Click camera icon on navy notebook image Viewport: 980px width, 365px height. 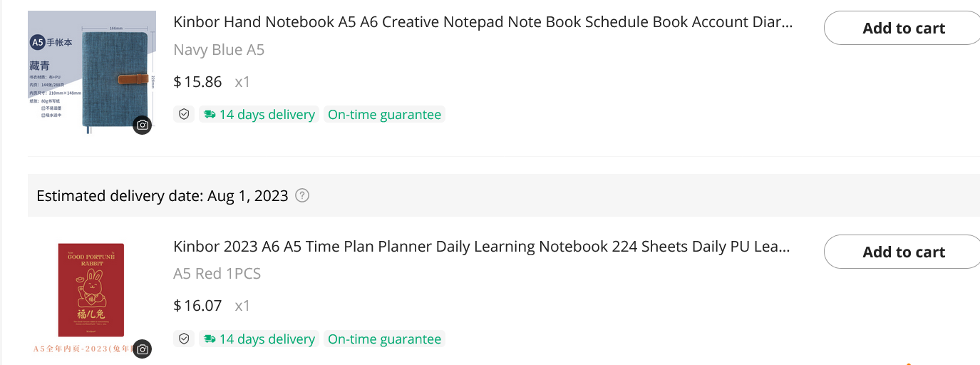143,125
